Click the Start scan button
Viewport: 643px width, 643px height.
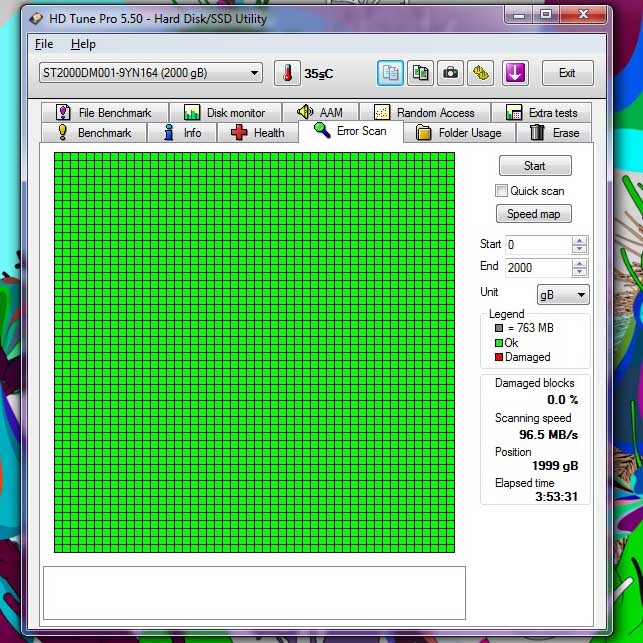[535, 166]
